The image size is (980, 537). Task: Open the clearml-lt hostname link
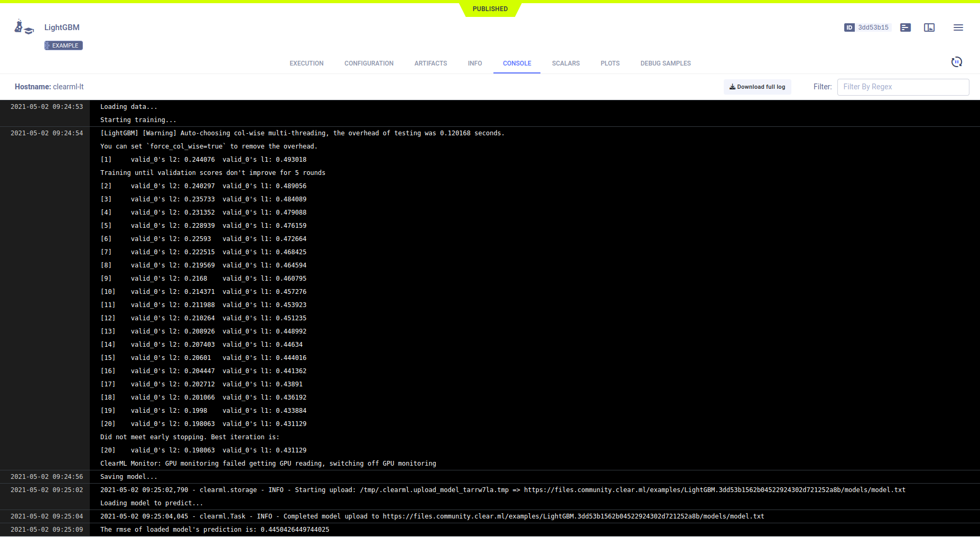(68, 87)
